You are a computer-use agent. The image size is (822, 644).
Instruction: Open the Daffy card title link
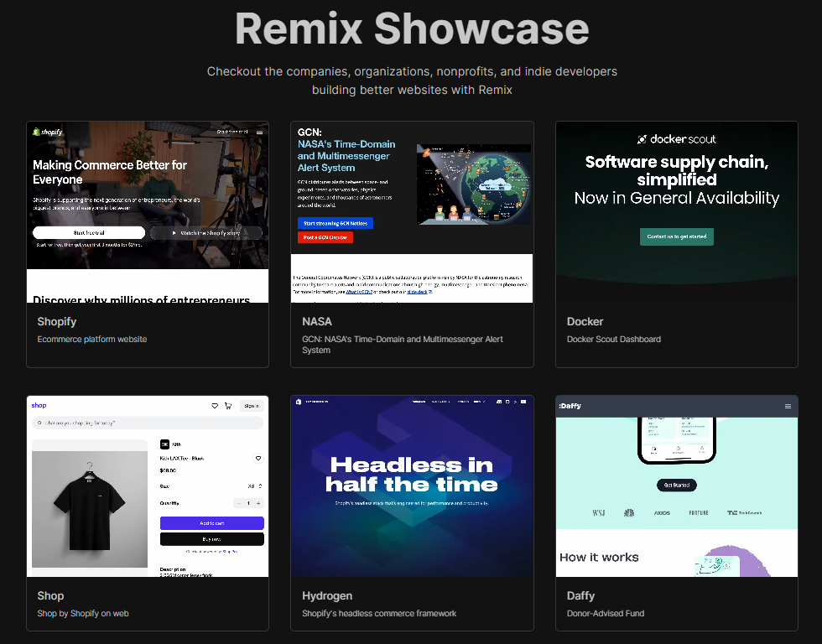[x=580, y=596]
